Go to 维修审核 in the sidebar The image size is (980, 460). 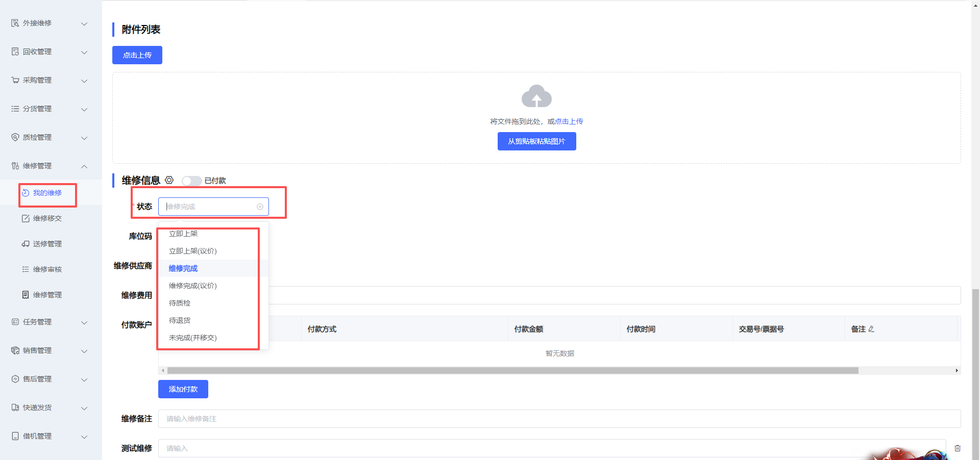click(x=47, y=269)
